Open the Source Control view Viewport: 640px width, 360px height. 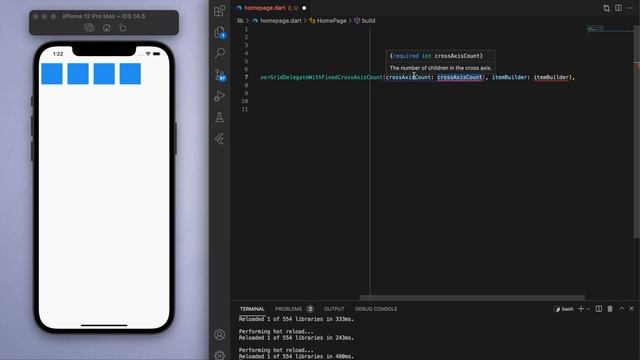click(x=220, y=75)
